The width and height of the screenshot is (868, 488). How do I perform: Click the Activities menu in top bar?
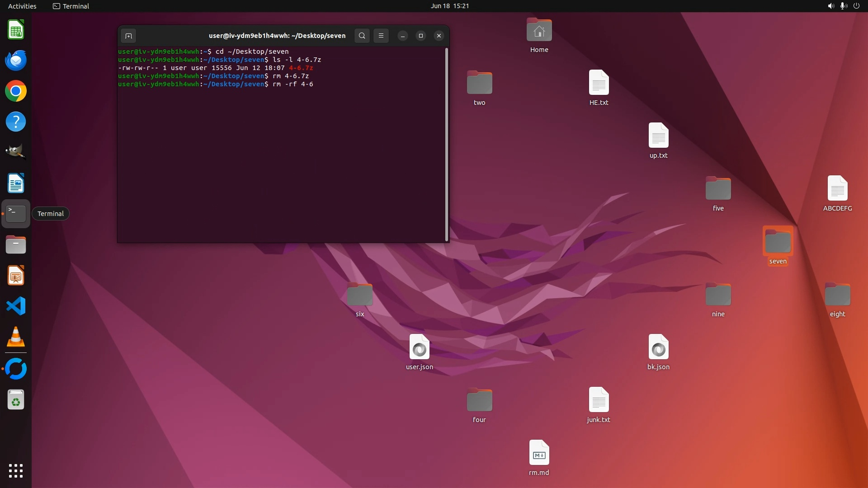coord(22,6)
